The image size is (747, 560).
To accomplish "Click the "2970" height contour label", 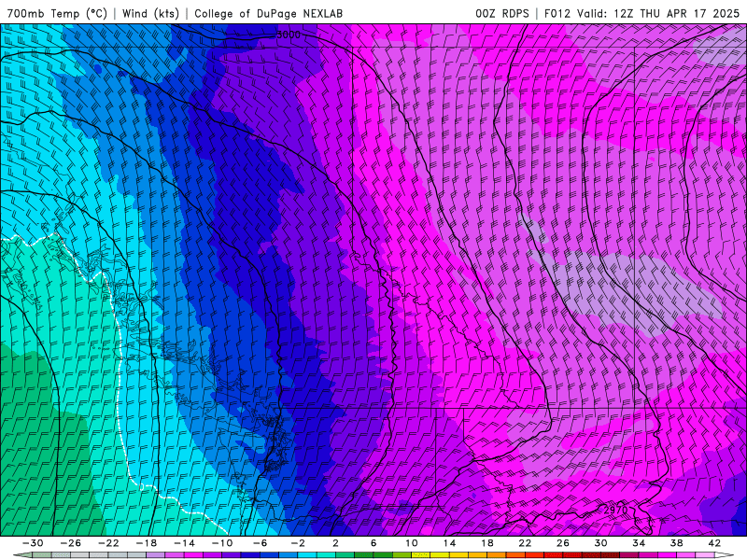I will (x=616, y=510).
